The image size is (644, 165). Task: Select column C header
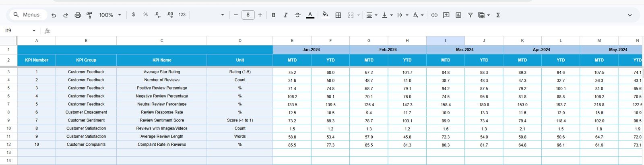click(x=162, y=41)
